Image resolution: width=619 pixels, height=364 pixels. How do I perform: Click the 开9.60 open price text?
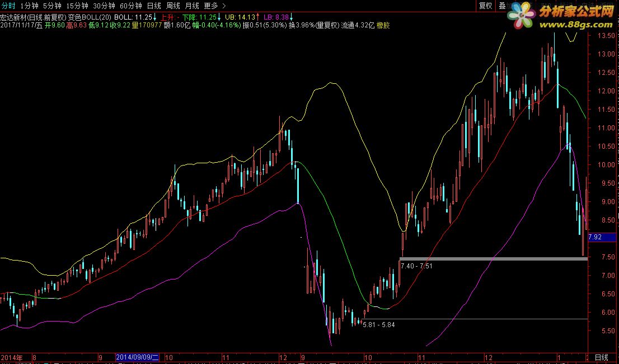[54, 25]
